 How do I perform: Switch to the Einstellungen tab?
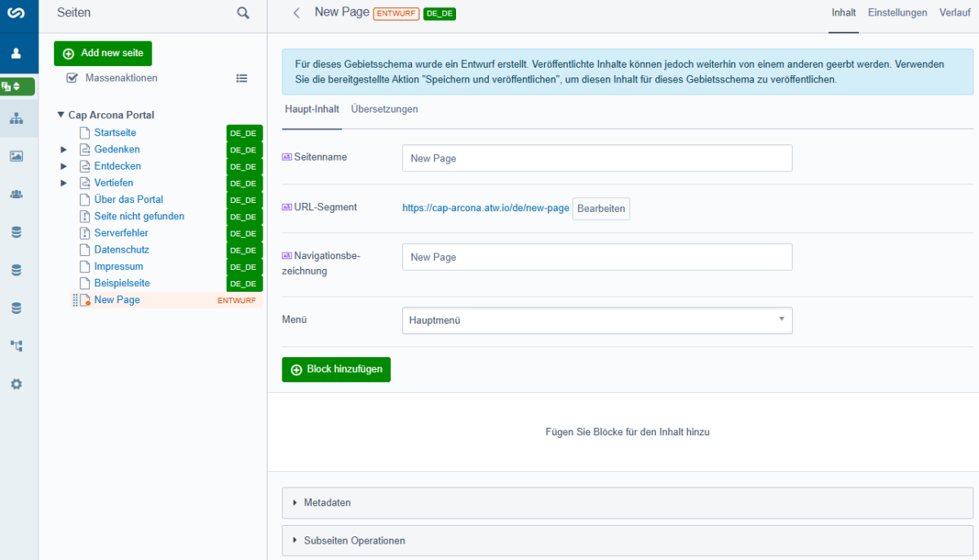pyautogui.click(x=897, y=13)
